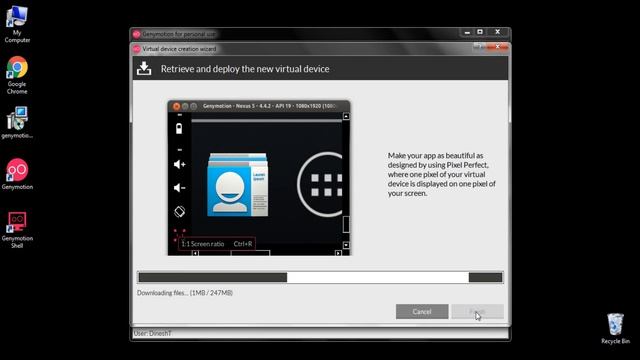
Task: Close the Genymotion for personal use window
Action: tap(498, 32)
